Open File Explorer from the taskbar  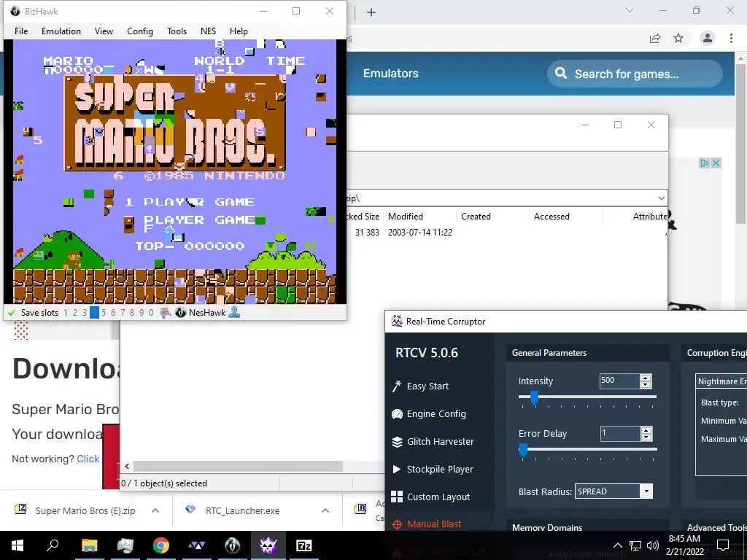89,545
